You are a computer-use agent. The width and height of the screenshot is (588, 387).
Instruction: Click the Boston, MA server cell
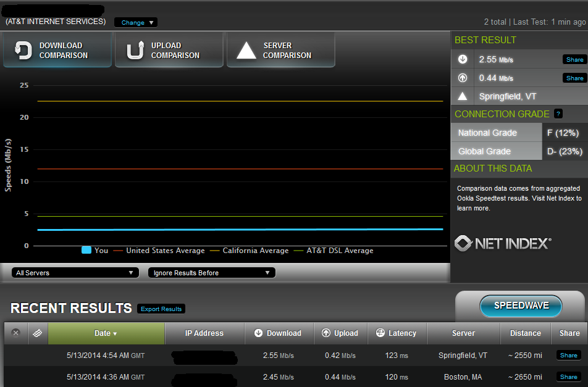(463, 377)
